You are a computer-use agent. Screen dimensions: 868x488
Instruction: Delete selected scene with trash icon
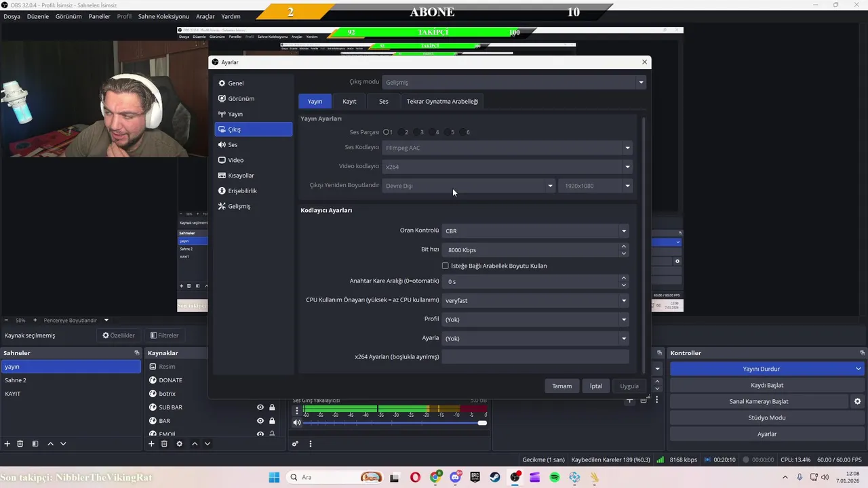coord(20,444)
